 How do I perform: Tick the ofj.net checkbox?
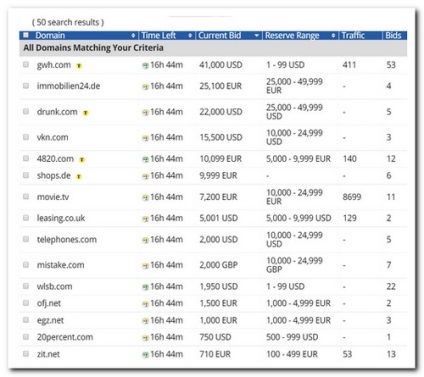(26, 303)
